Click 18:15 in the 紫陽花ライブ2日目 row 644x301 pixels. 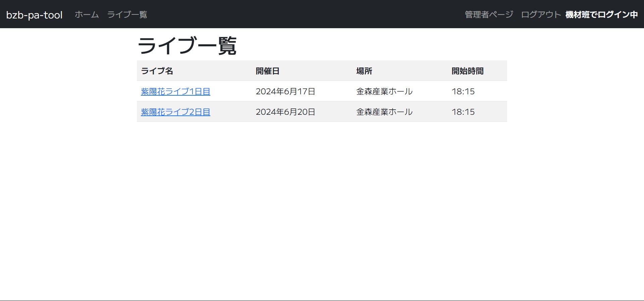[x=463, y=112]
